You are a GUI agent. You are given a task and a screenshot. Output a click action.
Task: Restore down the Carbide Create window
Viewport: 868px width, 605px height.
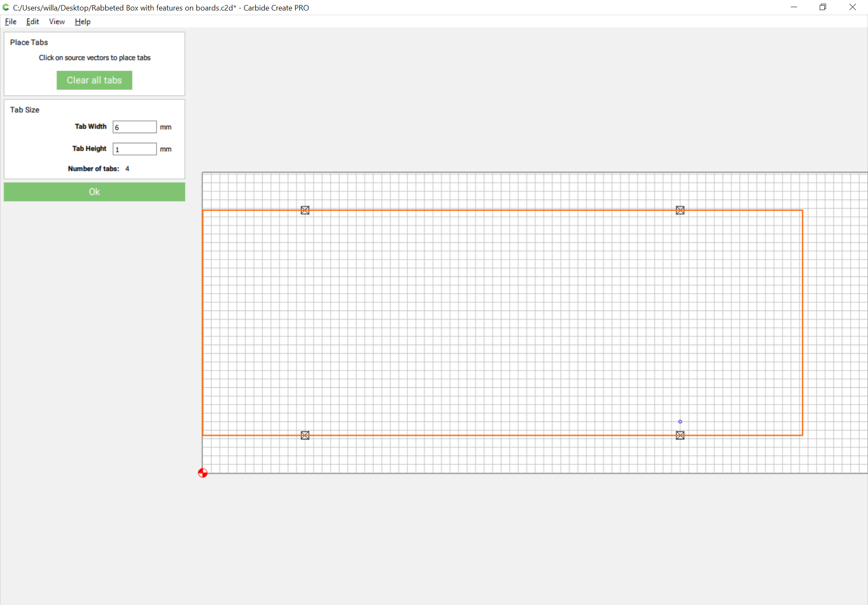tap(823, 7)
